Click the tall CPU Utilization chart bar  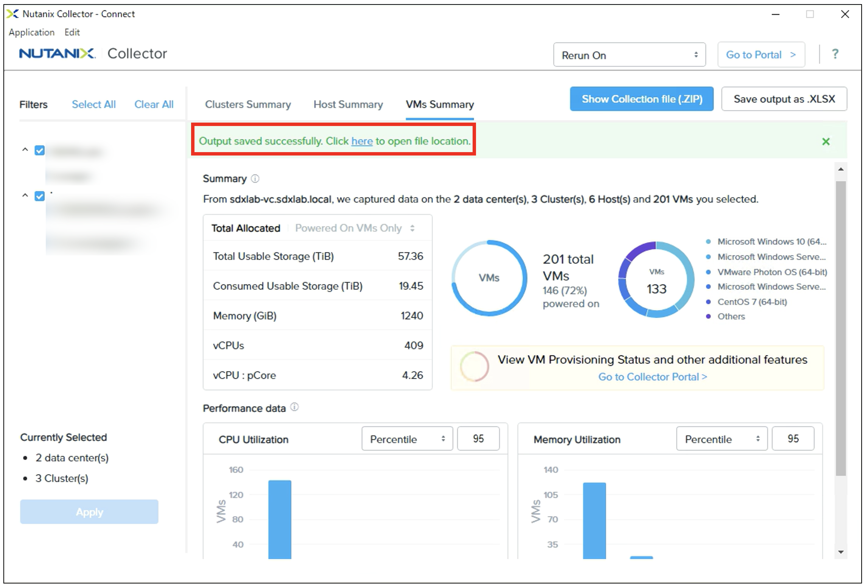point(280,520)
